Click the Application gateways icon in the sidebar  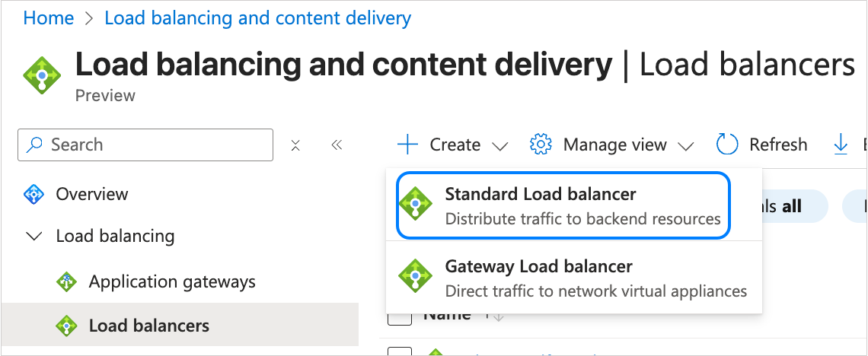67,282
